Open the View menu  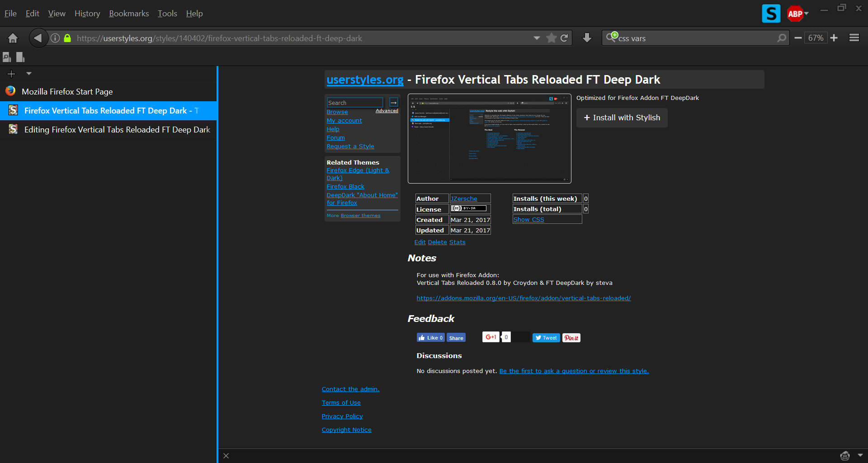click(57, 14)
